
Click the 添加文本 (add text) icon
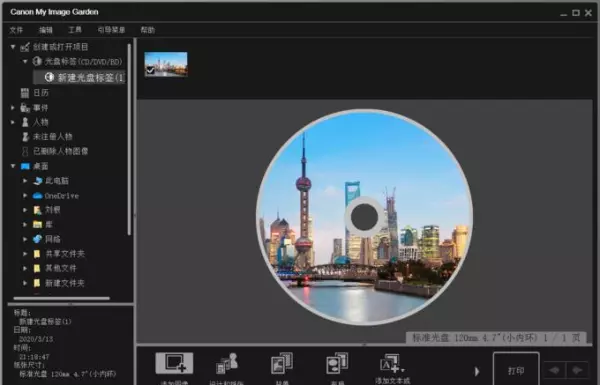[x=392, y=363]
